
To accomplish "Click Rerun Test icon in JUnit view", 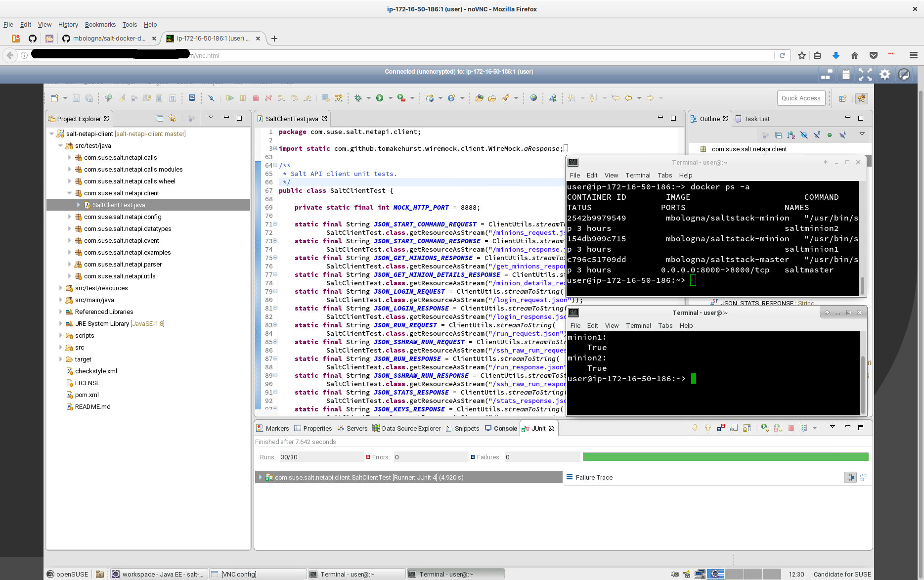I will (x=765, y=428).
